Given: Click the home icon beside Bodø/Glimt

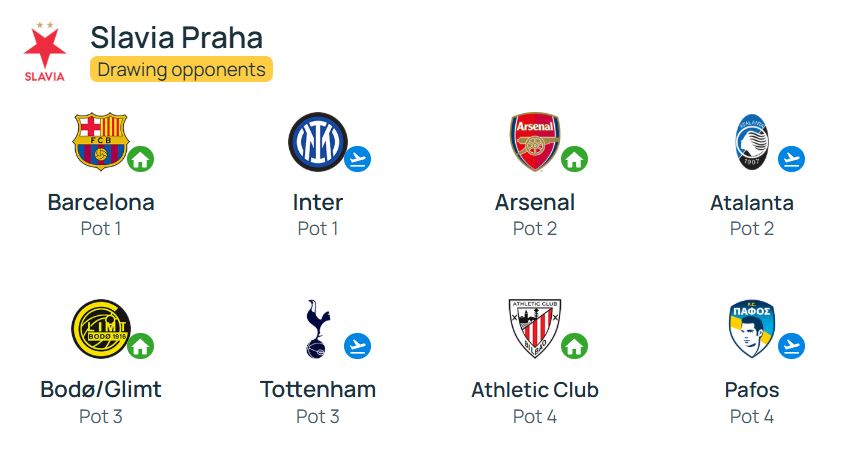Looking at the screenshot, I should (140, 346).
